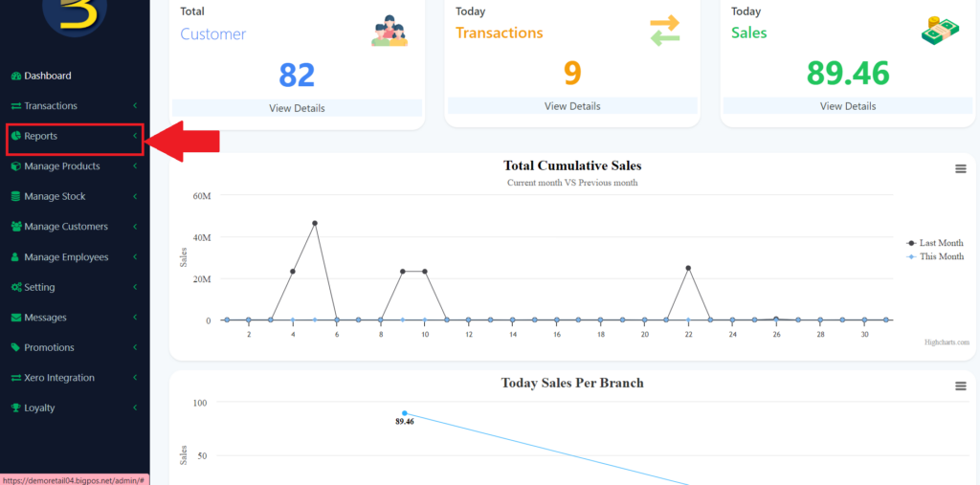Click the Messages envelope icon
Screen dimensions: 980x485
tap(15, 318)
